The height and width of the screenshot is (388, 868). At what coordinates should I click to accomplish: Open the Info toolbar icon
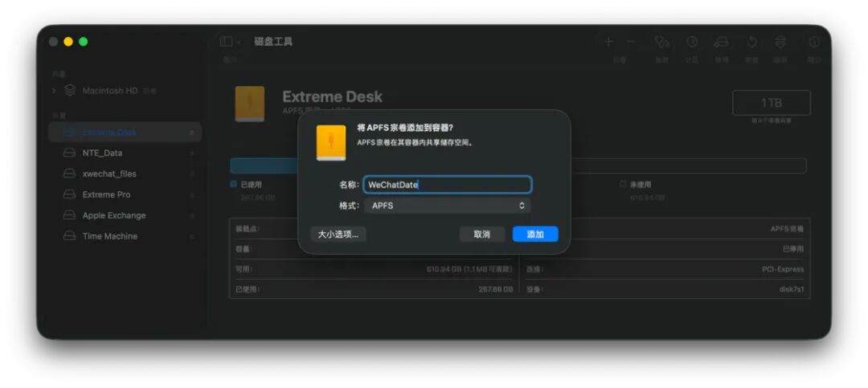click(x=814, y=42)
